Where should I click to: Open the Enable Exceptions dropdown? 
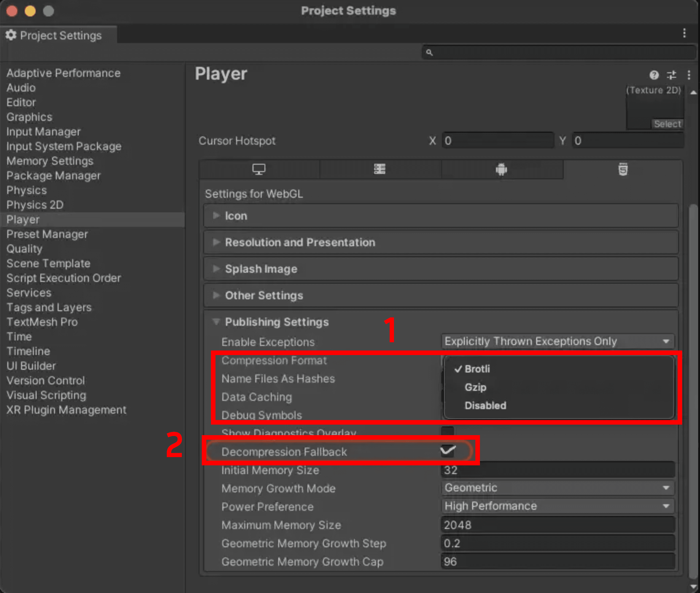click(x=557, y=341)
